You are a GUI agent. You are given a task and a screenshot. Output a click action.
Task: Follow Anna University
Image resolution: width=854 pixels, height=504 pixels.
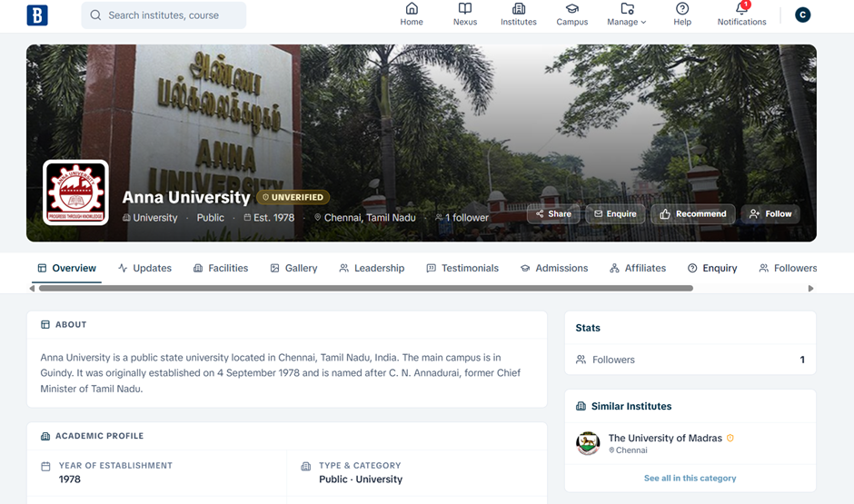coord(770,214)
